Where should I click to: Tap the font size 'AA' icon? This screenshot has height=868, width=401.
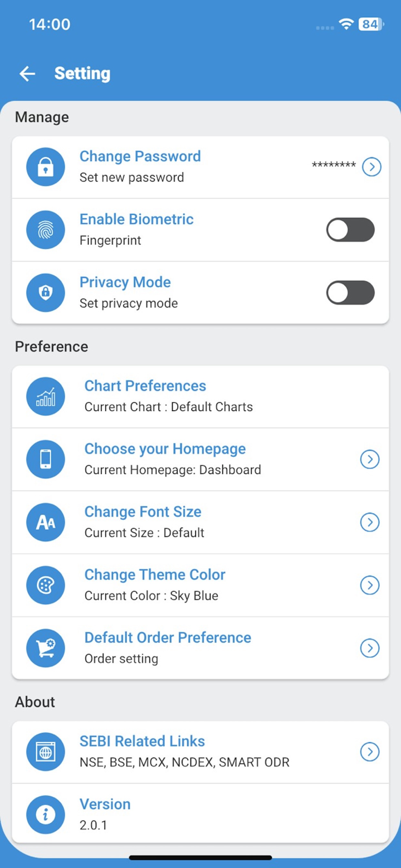(x=46, y=522)
